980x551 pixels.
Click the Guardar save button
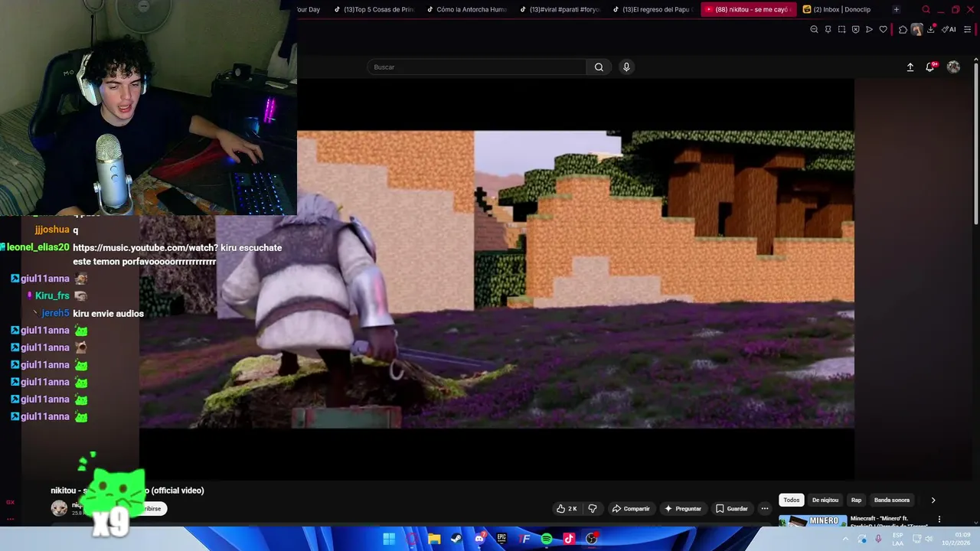[732, 509]
